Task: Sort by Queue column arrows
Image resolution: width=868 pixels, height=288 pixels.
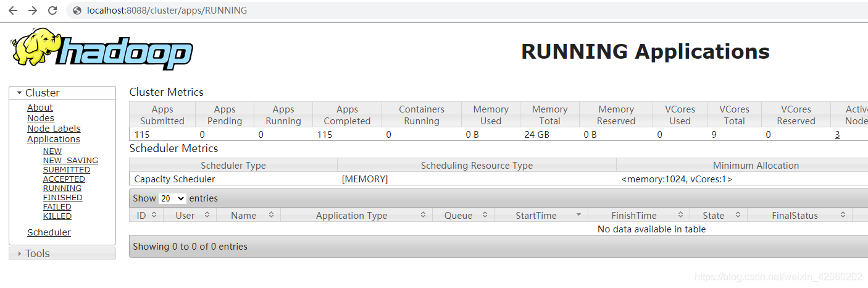Action: (x=485, y=215)
